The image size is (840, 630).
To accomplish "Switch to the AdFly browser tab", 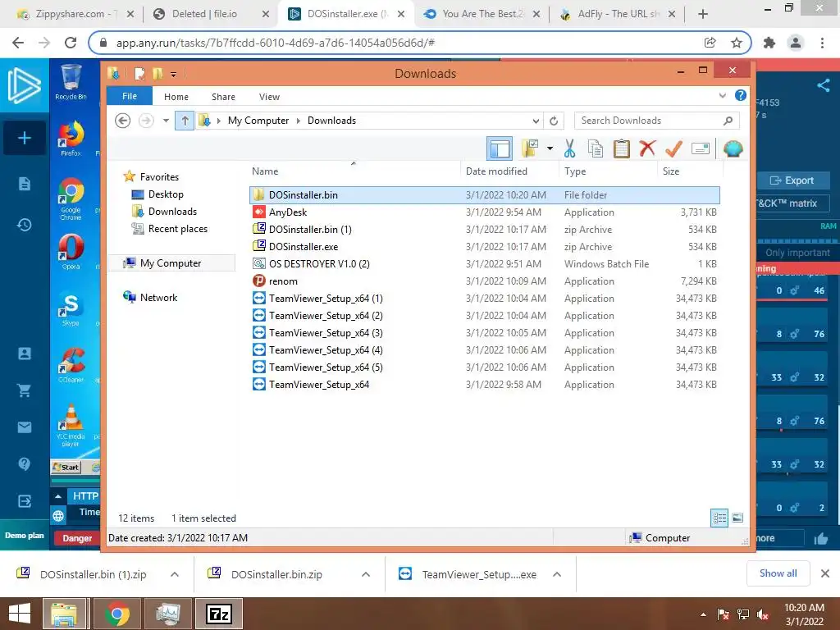I will (x=619, y=14).
